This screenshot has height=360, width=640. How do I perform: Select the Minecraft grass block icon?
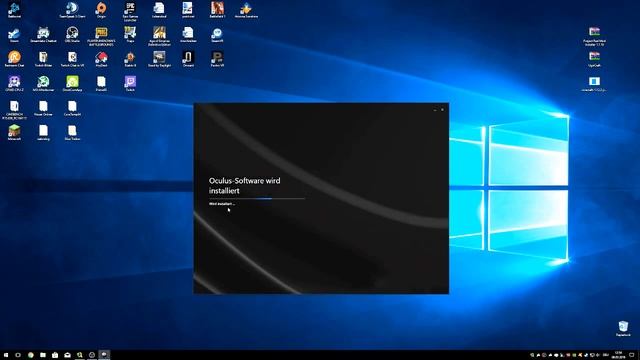coord(14,133)
